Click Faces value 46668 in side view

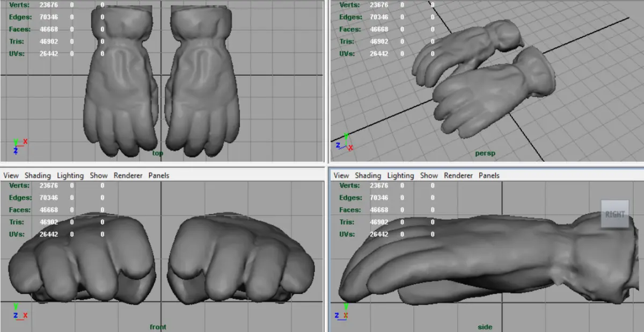tap(379, 210)
